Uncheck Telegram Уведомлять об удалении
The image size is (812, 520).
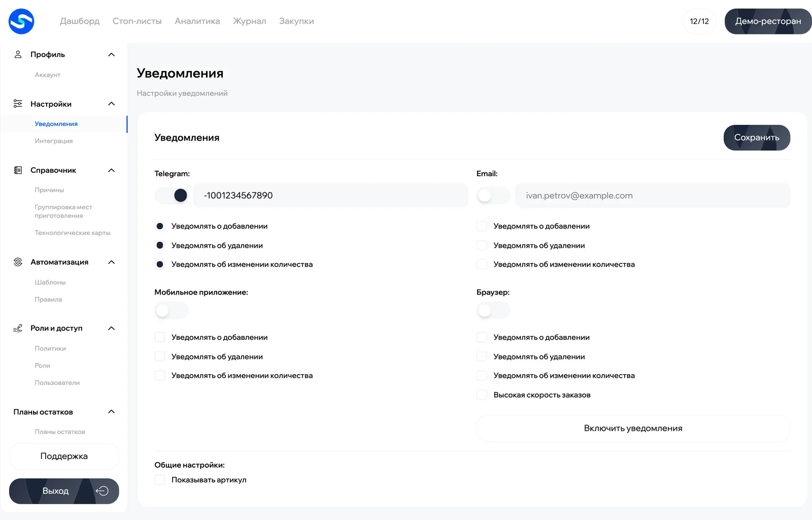[x=160, y=245]
